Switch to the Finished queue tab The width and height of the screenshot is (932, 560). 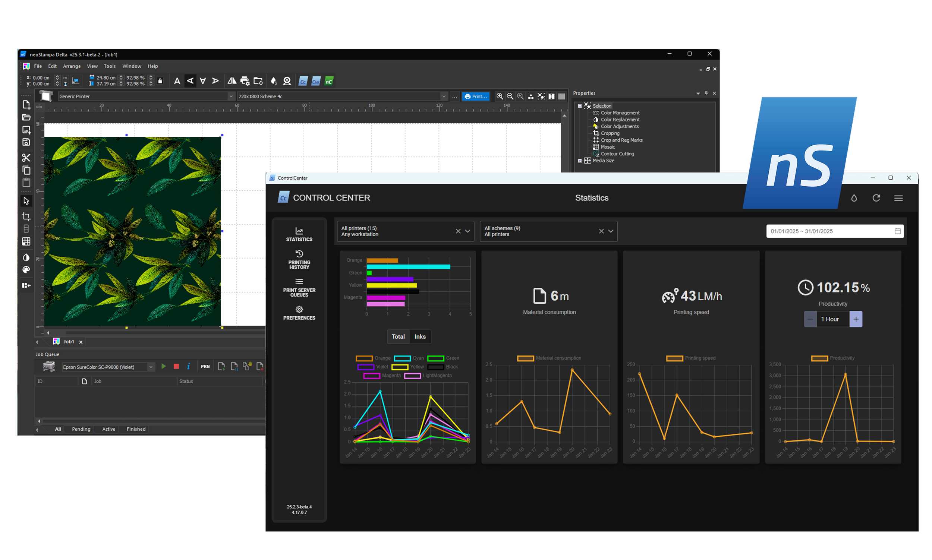136,429
